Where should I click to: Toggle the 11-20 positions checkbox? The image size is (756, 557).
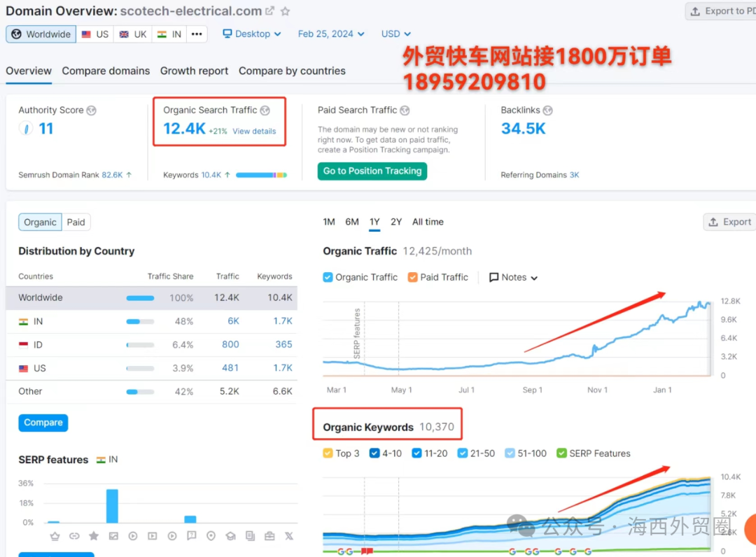pos(417,453)
